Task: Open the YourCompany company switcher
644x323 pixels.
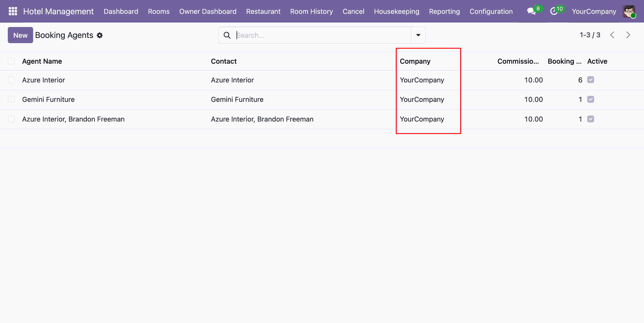Action: pyautogui.click(x=594, y=11)
